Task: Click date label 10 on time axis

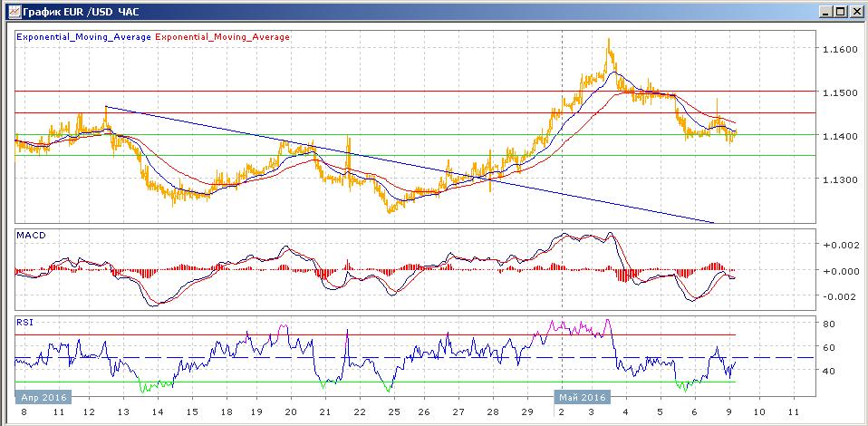Action: (759, 412)
